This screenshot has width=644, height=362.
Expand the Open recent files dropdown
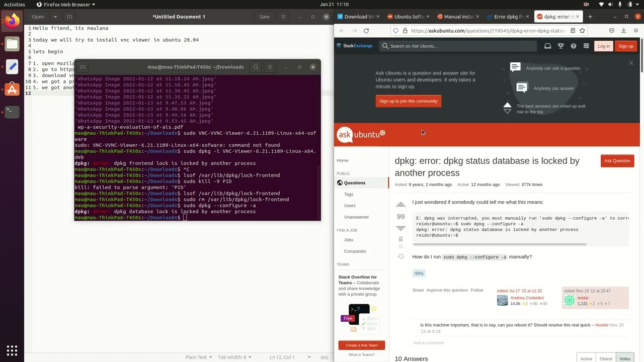pos(55,17)
